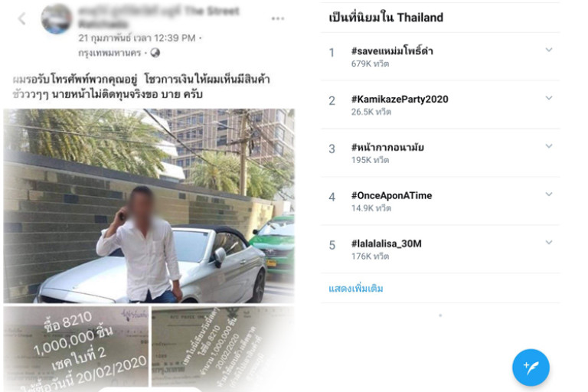The width and height of the screenshot is (588, 392).
Task: Click the public globe privacy icon
Action: [155, 53]
